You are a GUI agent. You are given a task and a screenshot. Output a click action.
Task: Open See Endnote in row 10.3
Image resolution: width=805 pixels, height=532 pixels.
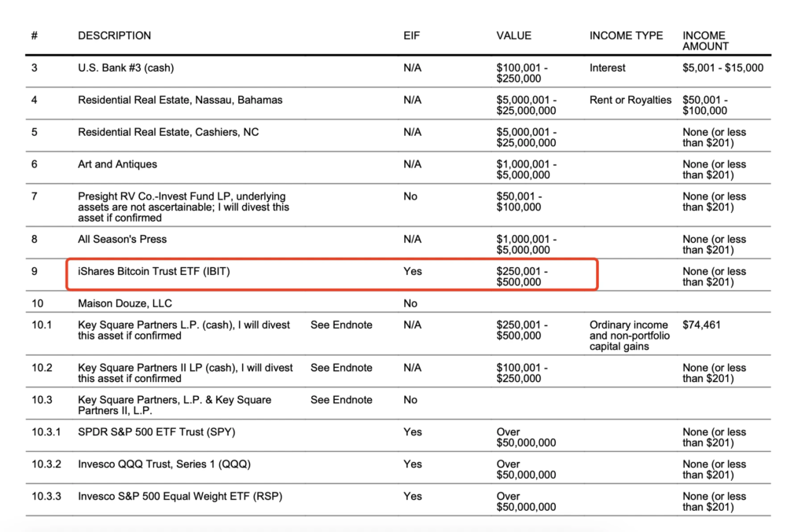click(x=341, y=400)
